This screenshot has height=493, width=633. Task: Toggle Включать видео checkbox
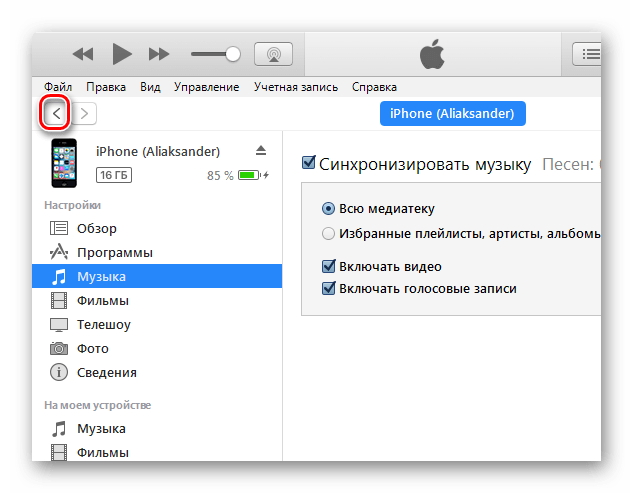[329, 266]
